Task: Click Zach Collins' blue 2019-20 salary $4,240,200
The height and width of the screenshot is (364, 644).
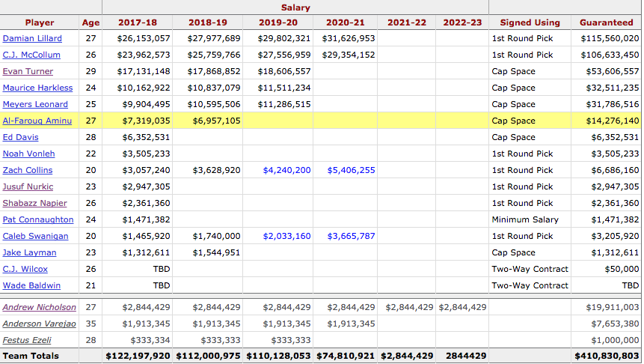Action: (x=286, y=170)
